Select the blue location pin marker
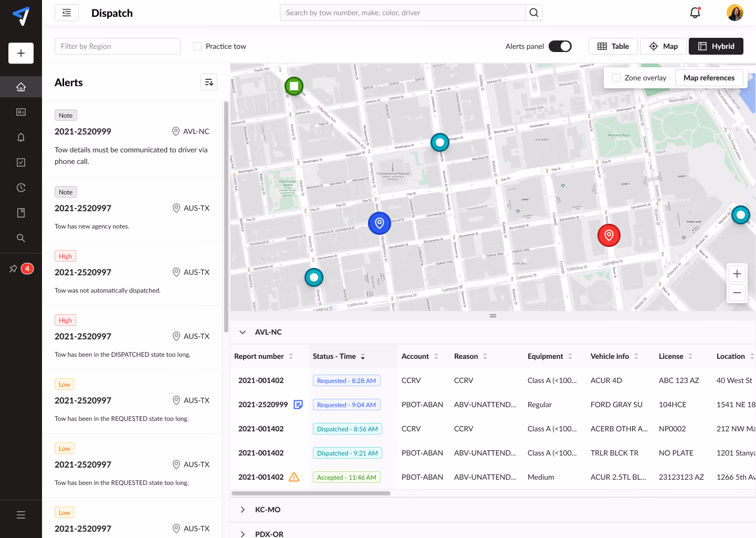Screen dimensions: 756x538 pyautogui.click(x=380, y=223)
